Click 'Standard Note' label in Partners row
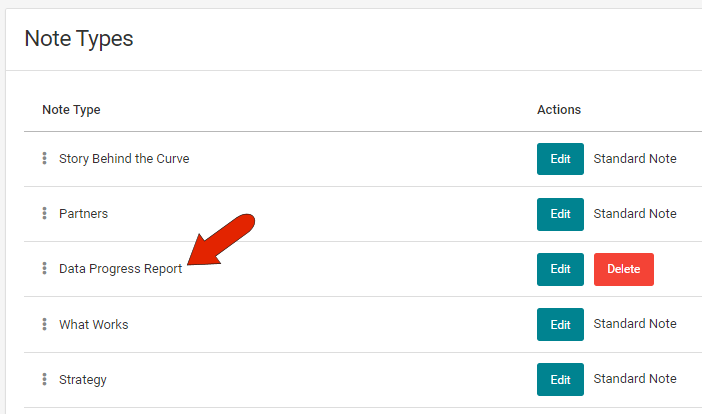702x414 pixels. point(635,213)
